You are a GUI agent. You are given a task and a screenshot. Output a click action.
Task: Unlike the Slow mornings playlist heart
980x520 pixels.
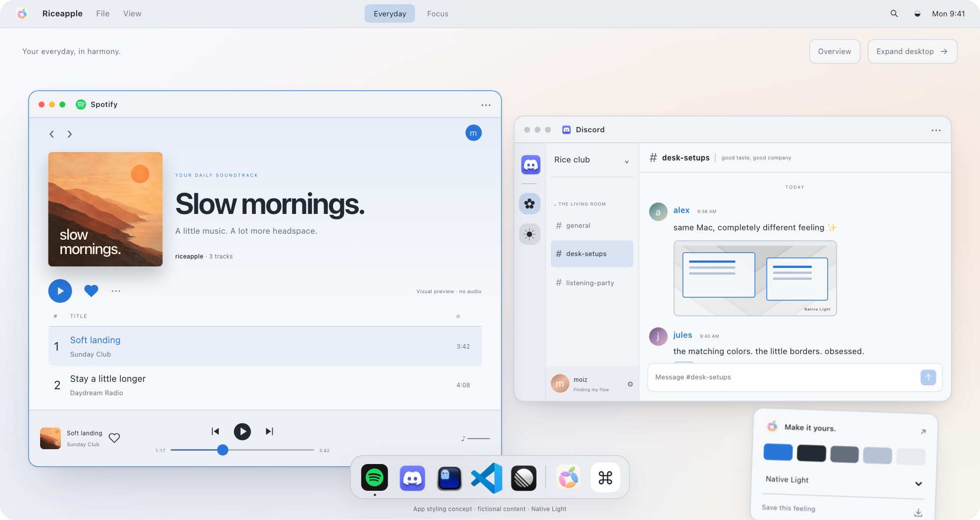[91, 291]
